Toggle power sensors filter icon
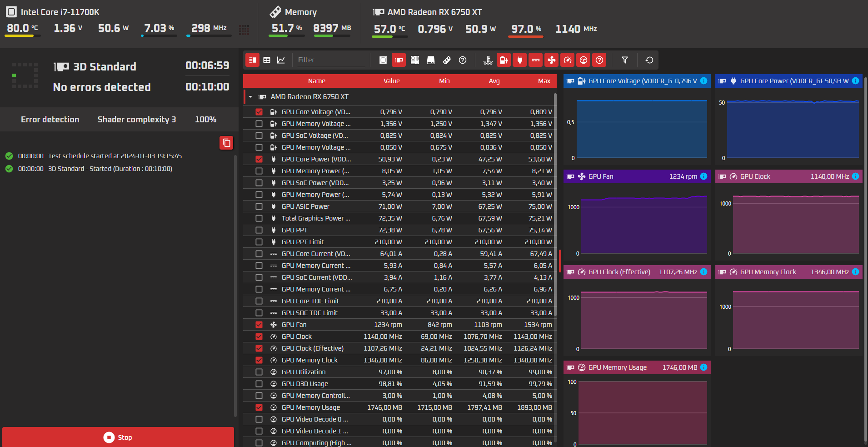This screenshot has width=868, height=447. 520,60
